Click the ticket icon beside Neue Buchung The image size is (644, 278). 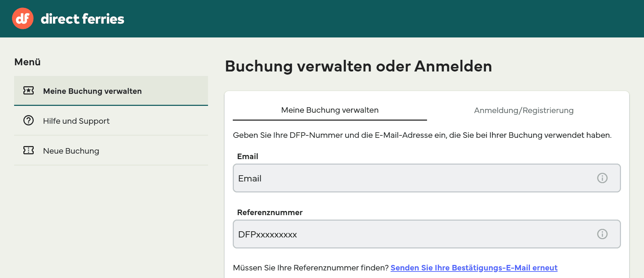tap(29, 150)
